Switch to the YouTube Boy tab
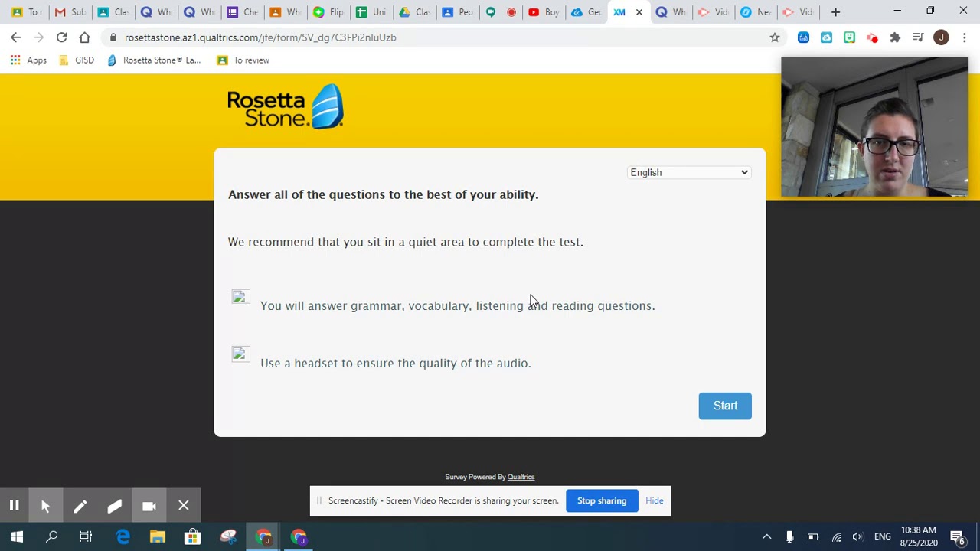The image size is (980, 551). point(543,12)
